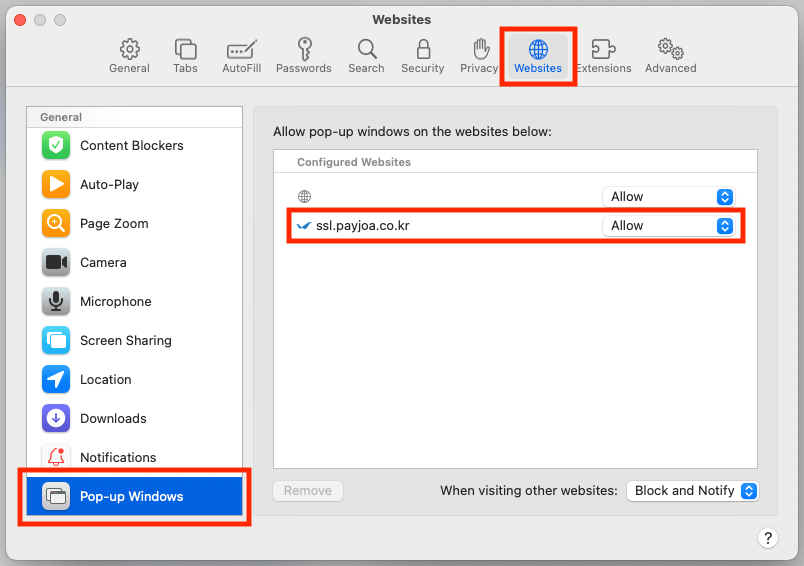Select the Websites tab
Viewport: 804px width, 566px height.
tap(538, 56)
